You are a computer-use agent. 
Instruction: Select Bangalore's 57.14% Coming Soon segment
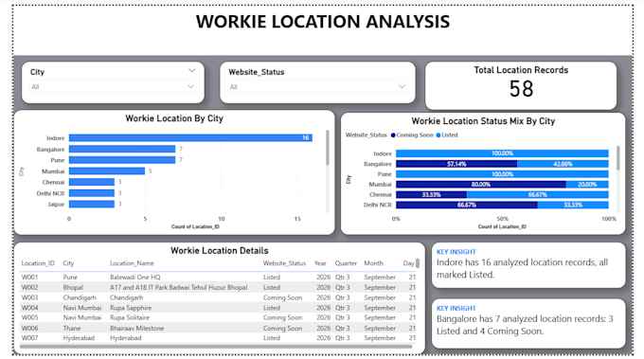coord(456,164)
